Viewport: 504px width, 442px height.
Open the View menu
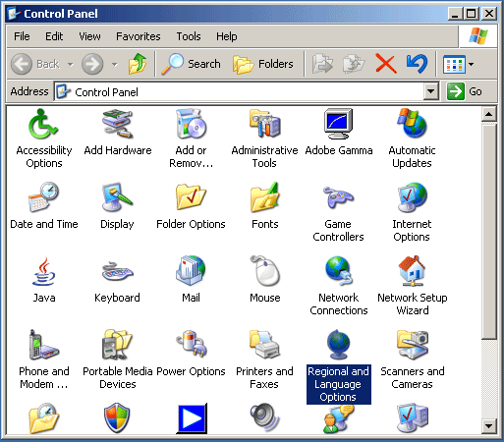[89, 36]
